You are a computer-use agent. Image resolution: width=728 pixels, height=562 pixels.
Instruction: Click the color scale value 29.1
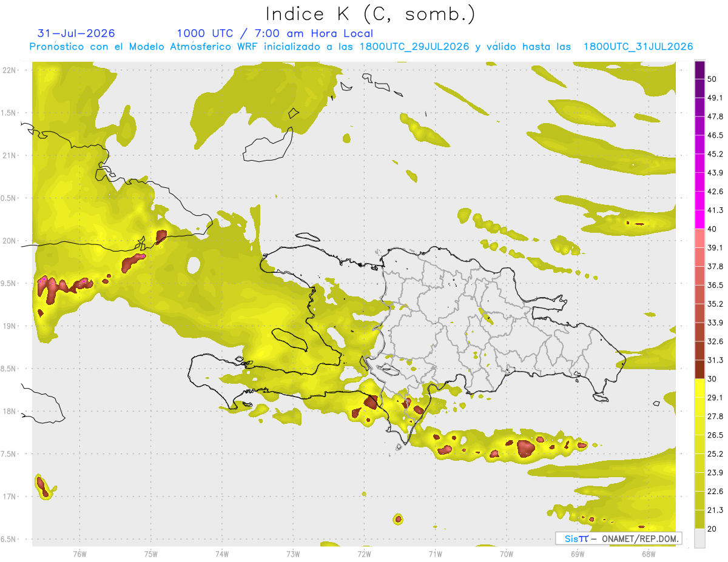pos(715,398)
